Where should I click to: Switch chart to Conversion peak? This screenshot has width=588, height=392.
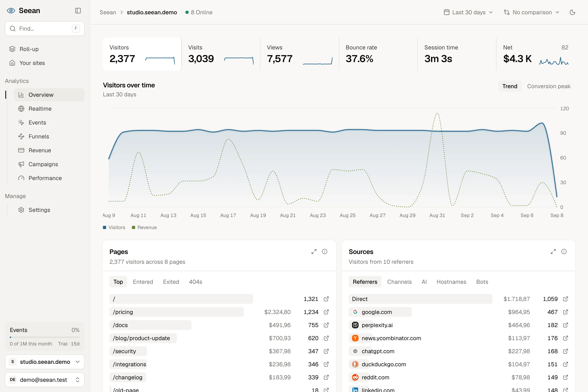(x=549, y=86)
